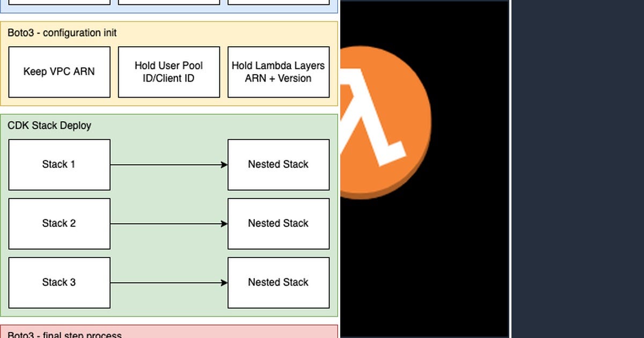Click the 'Boto3 - configuration init' heading

(x=62, y=33)
